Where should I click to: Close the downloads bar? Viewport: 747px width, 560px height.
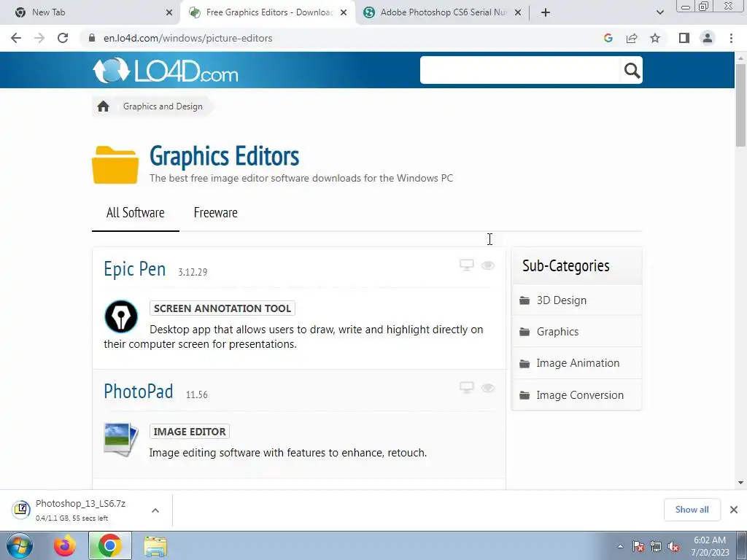[734, 510]
